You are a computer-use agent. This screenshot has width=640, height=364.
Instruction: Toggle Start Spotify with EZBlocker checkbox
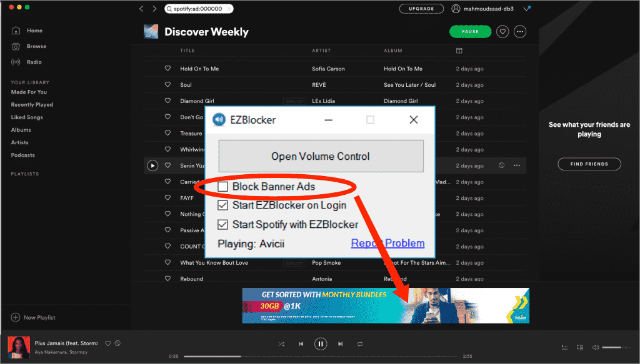coord(222,225)
